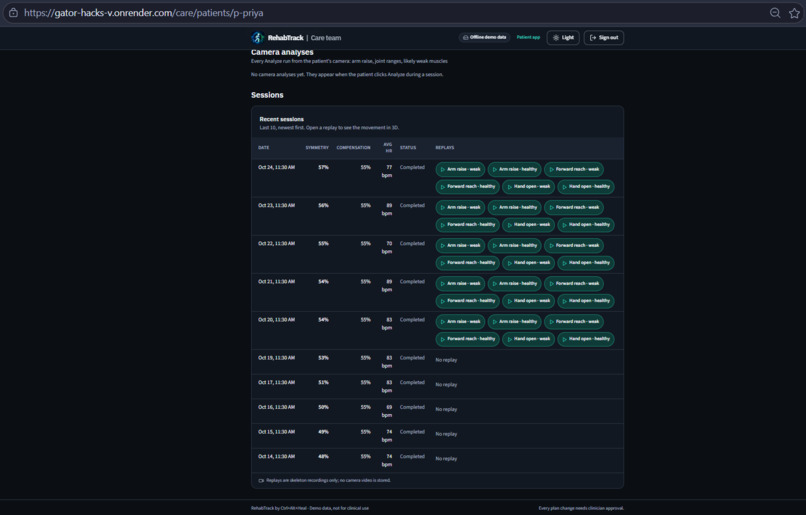806x515 pixels.
Task: Play Oct 20 Hand open - healthy replay
Action: point(585,339)
